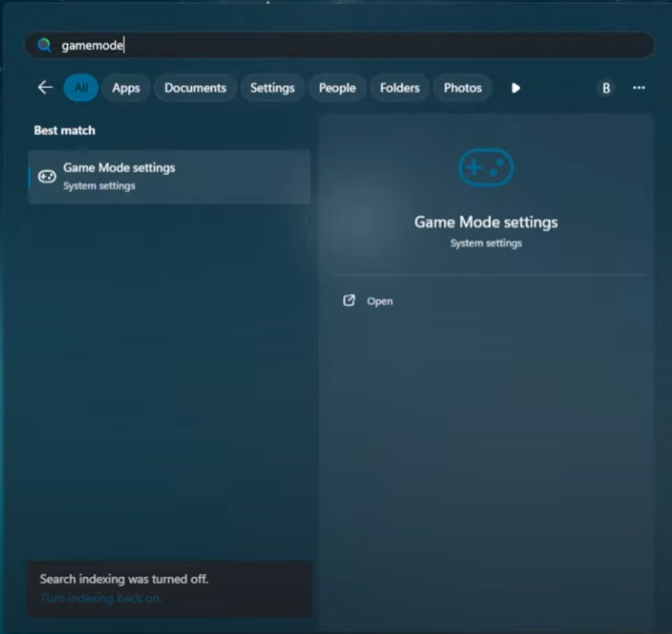Click the large game controller icon in preview
Image resolution: width=672 pixels, height=634 pixels.
click(485, 168)
